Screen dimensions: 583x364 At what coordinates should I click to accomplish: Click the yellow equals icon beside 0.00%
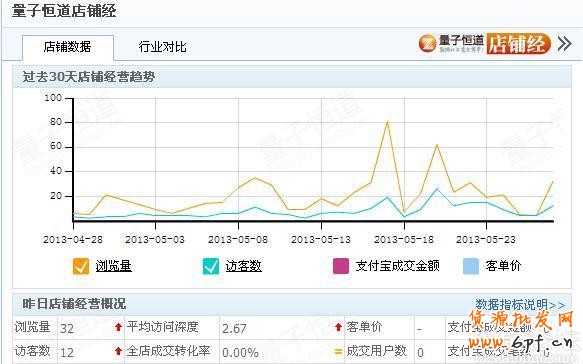click(x=338, y=351)
